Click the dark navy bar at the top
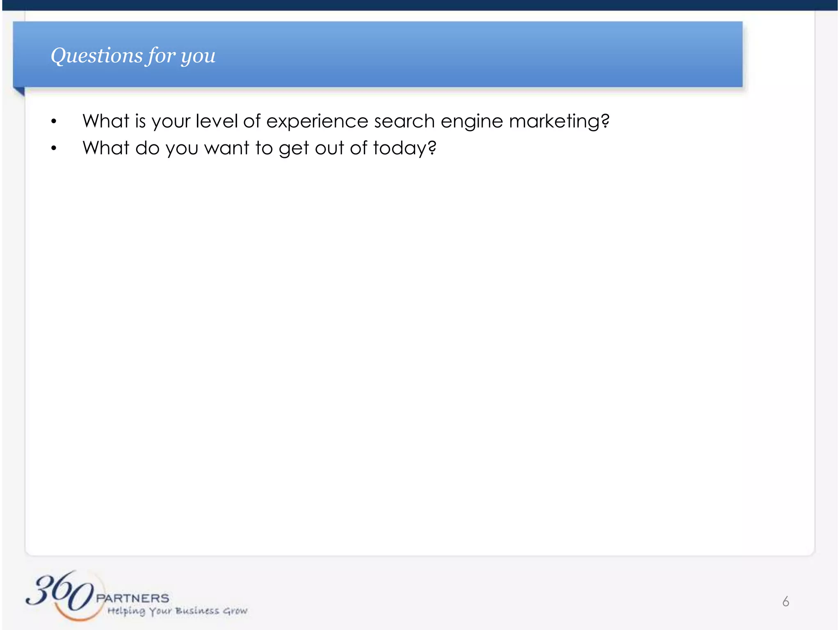The image size is (840, 630). click(x=420, y=5)
